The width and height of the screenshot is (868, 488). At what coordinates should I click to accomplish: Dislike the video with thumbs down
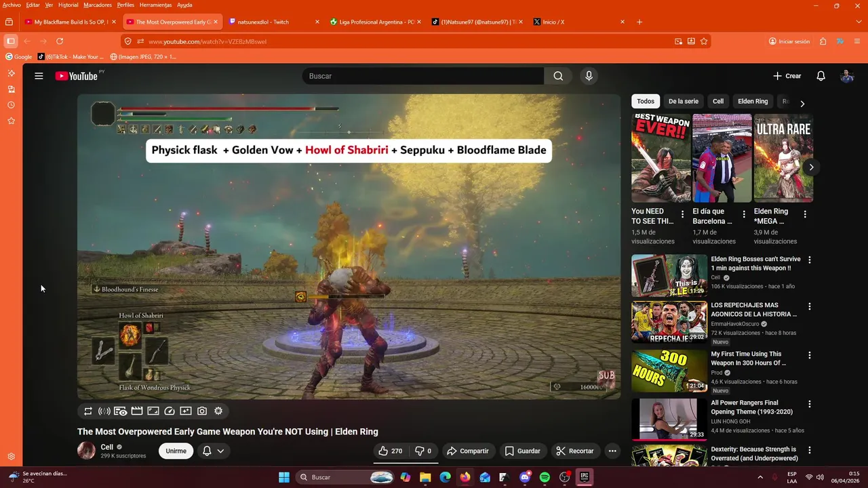click(423, 451)
